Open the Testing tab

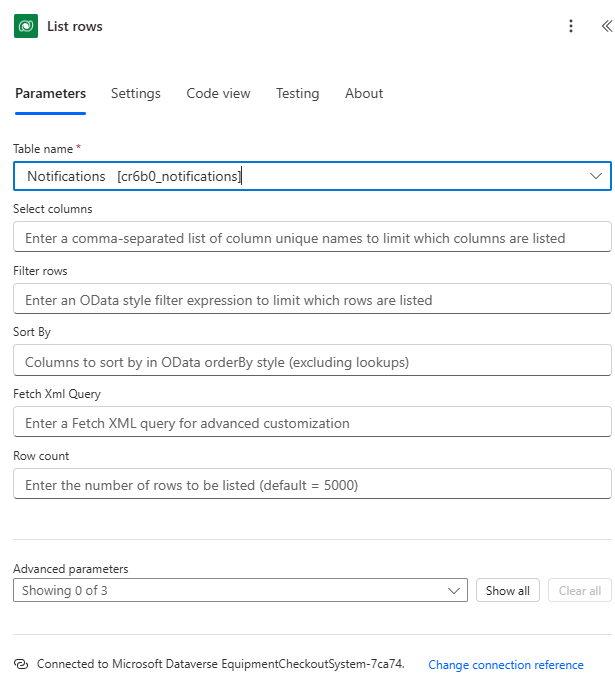point(297,93)
